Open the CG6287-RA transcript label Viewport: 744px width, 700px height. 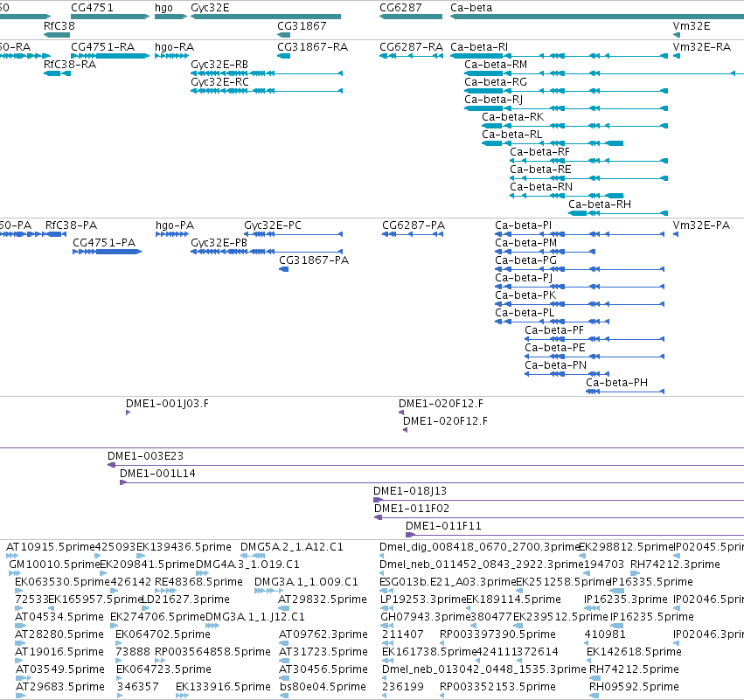pos(411,47)
